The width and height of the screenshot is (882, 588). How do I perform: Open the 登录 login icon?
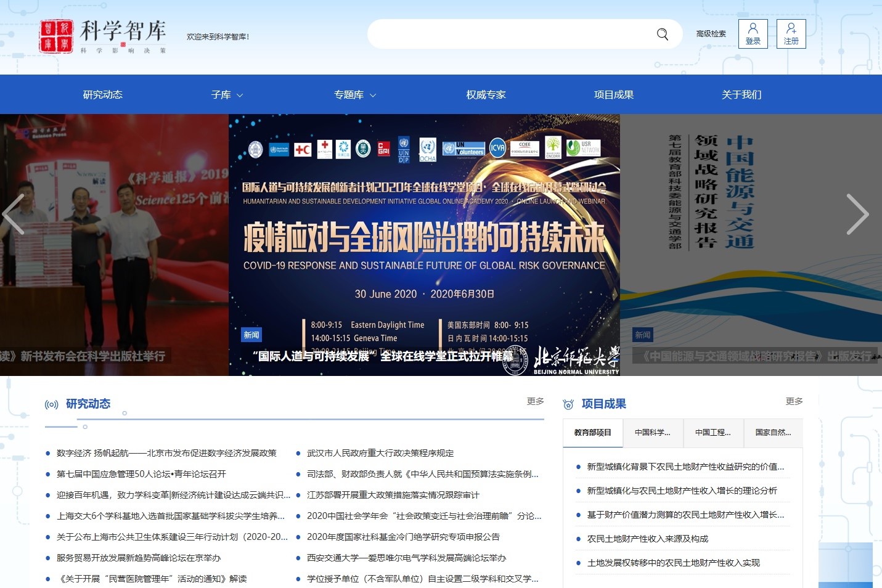click(753, 34)
